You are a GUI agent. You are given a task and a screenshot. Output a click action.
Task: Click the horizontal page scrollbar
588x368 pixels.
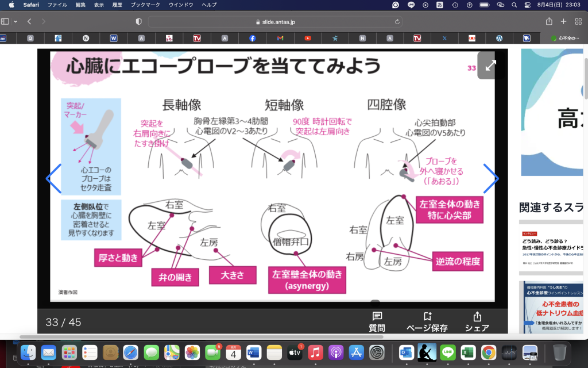pyautogui.click(x=201, y=336)
